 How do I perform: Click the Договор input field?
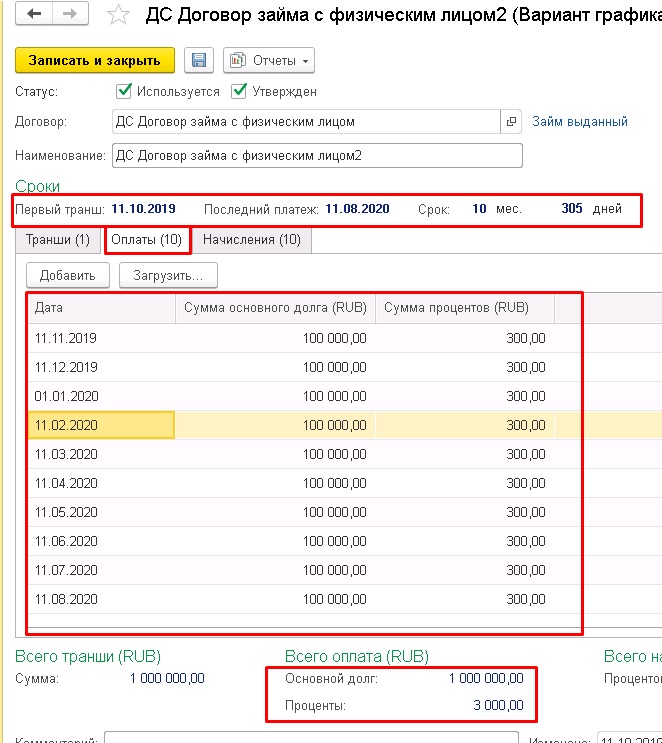pos(305,122)
